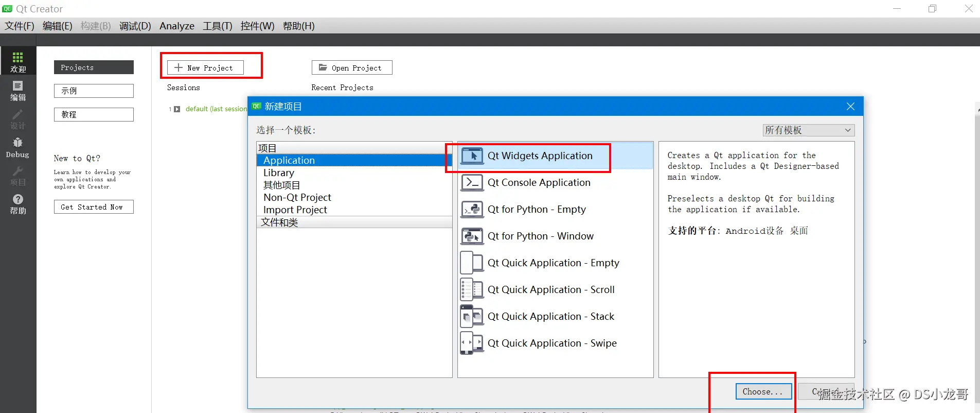Switch to Design (设计) mode in sidebar
Viewport: 980px width, 413px height.
[18, 119]
